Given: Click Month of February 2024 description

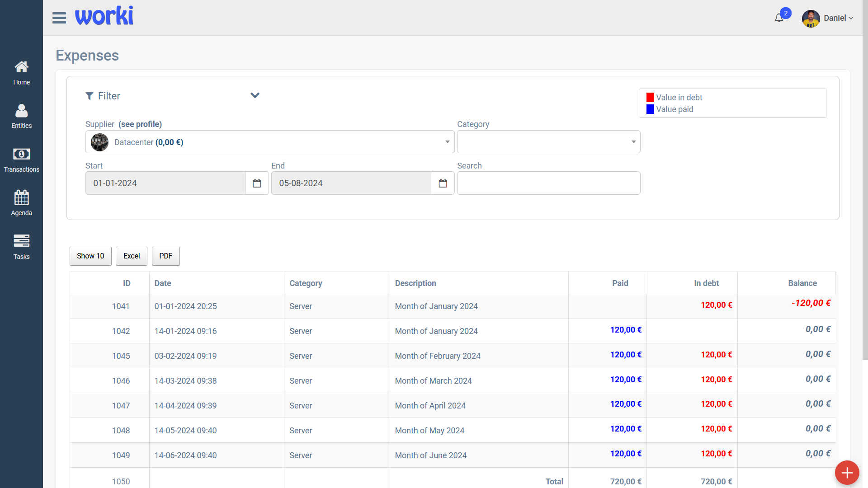Looking at the screenshot, I should [x=438, y=356].
